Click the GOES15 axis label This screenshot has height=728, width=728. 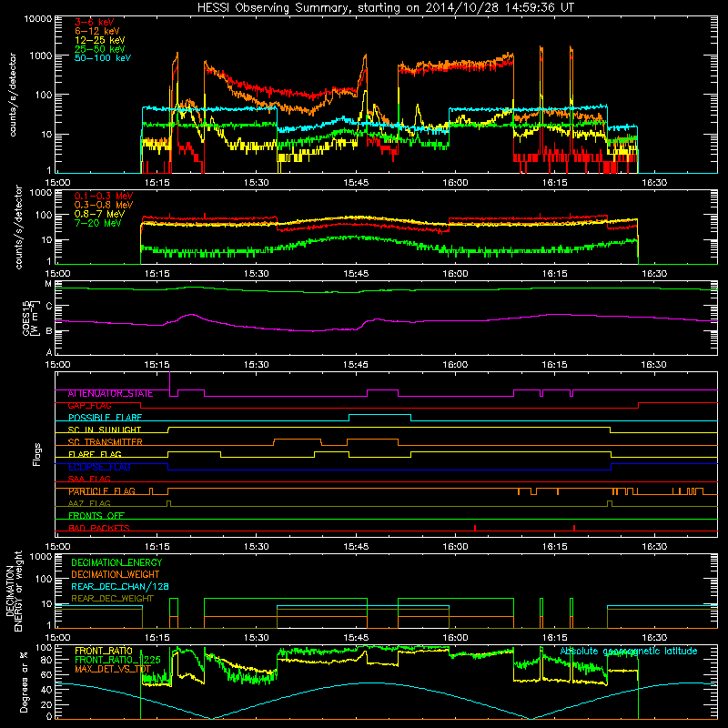point(31,318)
